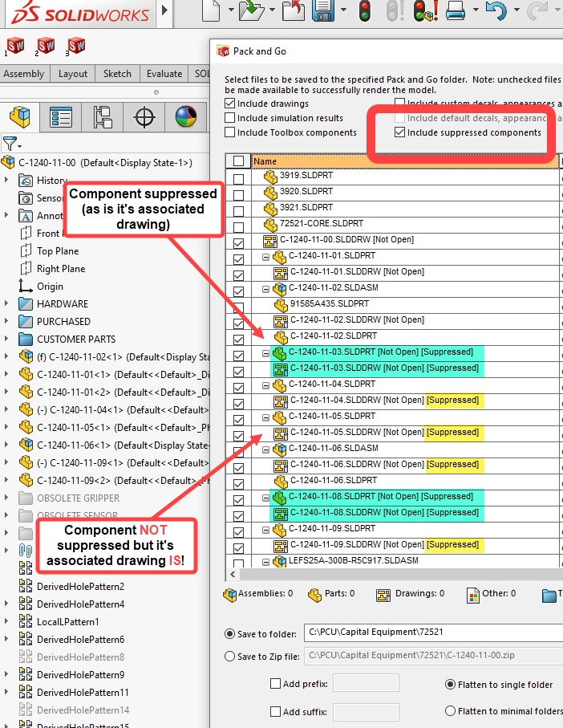Screen dimensions: 563x728
Task: Click the File Properties traffic light icon
Action: 426,10
